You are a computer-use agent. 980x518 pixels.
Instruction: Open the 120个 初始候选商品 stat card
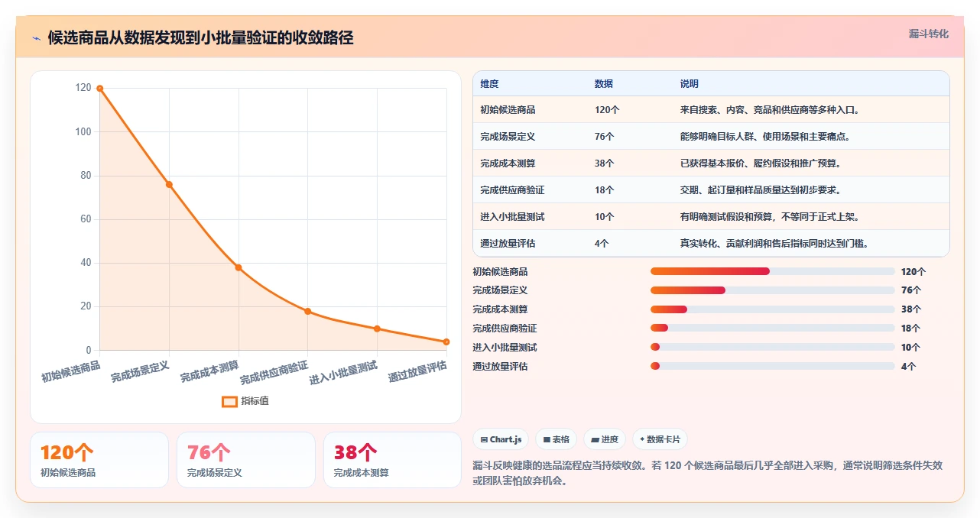pos(99,460)
